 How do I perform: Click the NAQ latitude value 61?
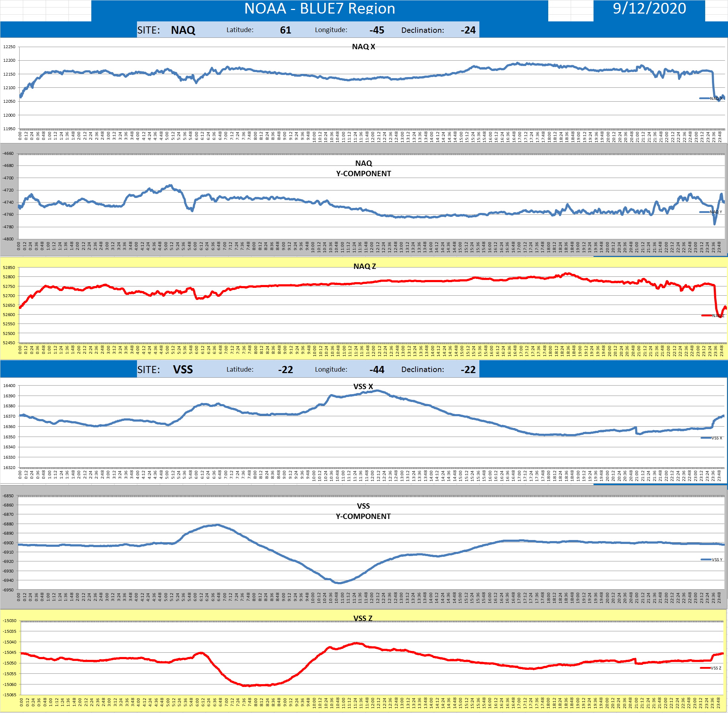pos(285,30)
